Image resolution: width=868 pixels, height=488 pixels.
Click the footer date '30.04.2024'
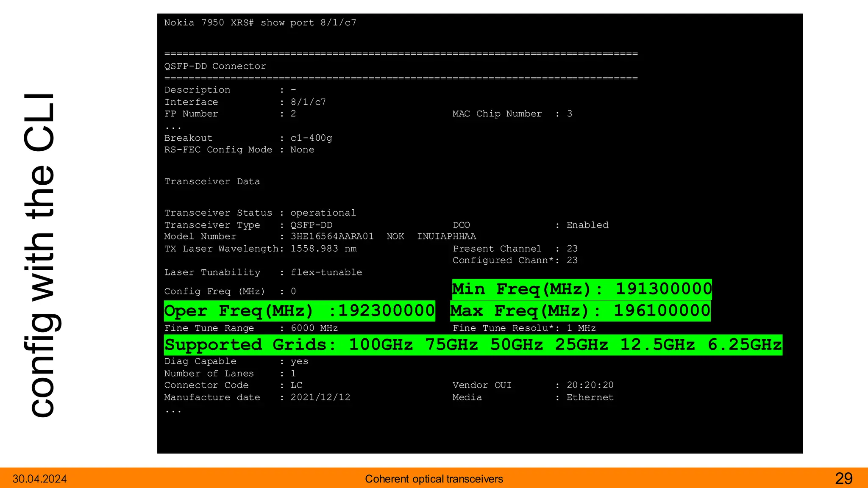pos(39,479)
